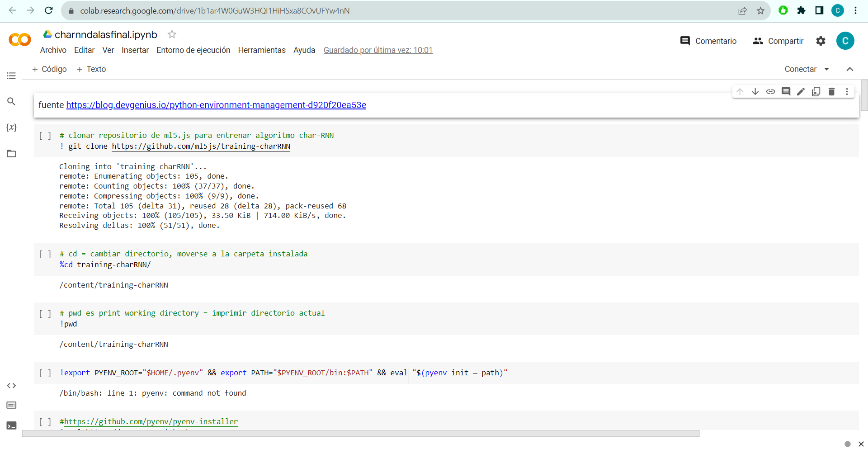This screenshot has width=868, height=449.
Task: Open Google account avatar in Colab
Action: click(x=845, y=41)
